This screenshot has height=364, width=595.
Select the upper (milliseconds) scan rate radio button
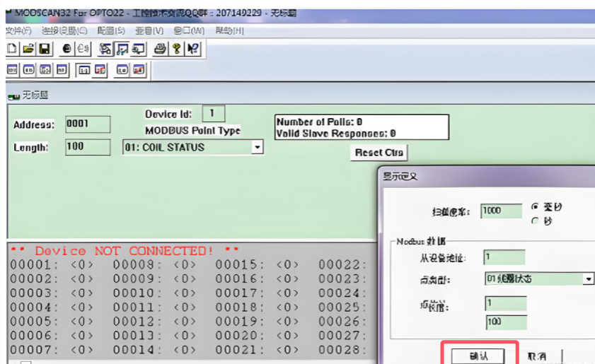pyautogui.click(x=535, y=208)
